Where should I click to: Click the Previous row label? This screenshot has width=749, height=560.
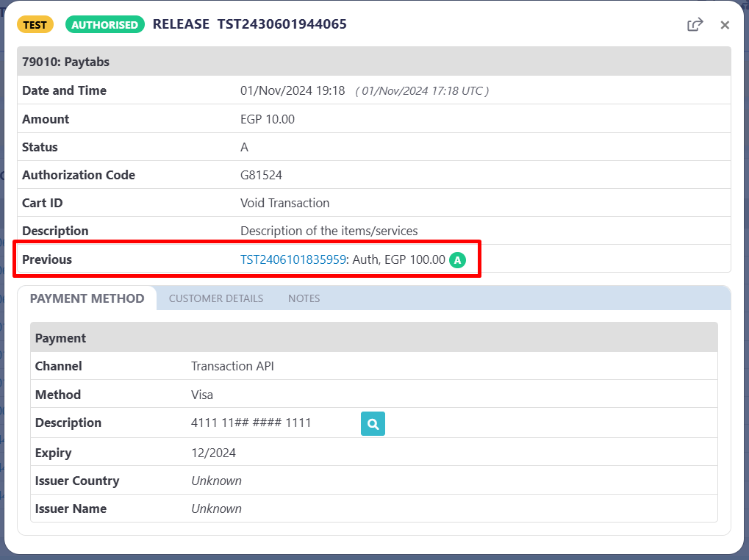47,259
